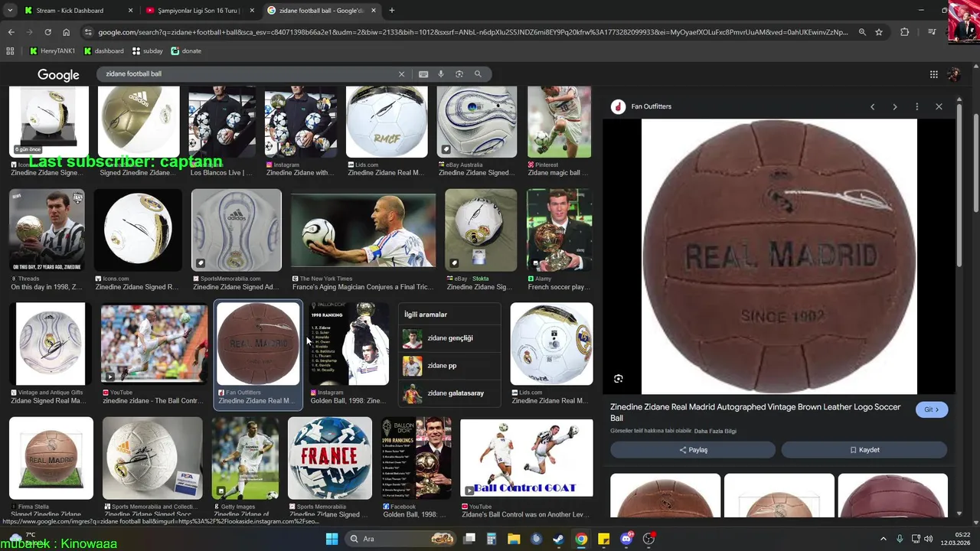Open the Windows Start menu

(332, 539)
